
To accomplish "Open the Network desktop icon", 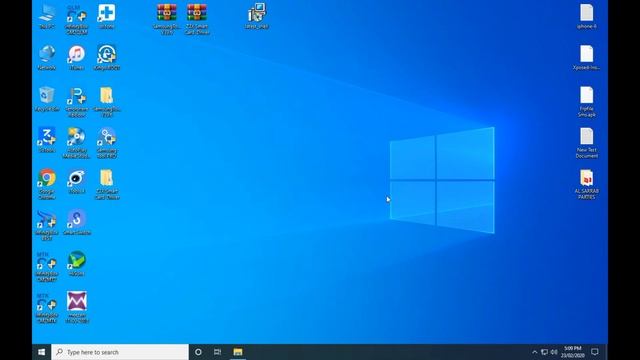I will tap(47, 58).
